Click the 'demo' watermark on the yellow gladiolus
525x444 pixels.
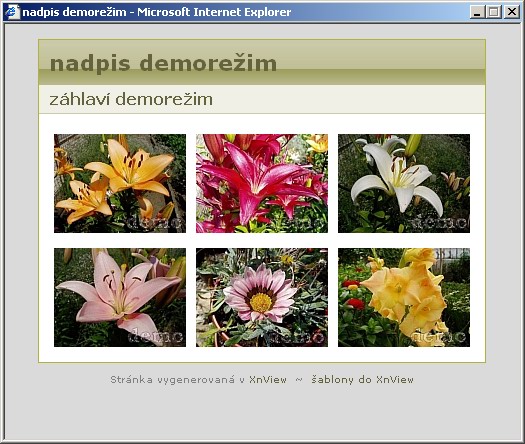click(440, 337)
